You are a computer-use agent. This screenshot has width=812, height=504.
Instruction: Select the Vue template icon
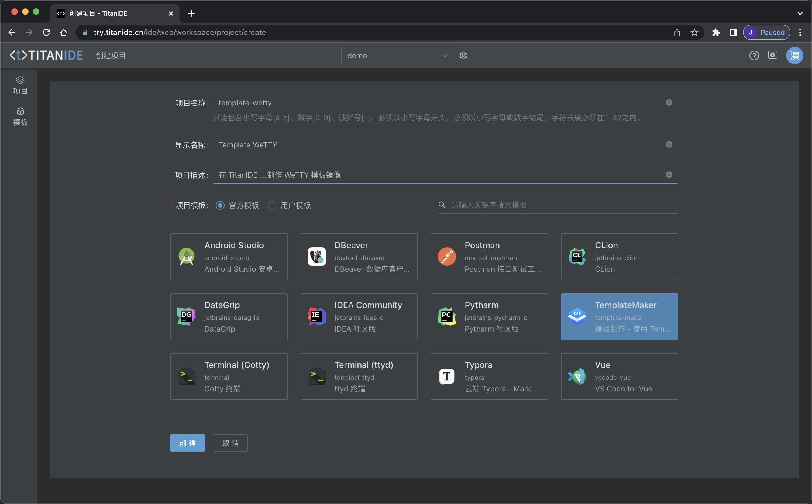click(x=577, y=376)
